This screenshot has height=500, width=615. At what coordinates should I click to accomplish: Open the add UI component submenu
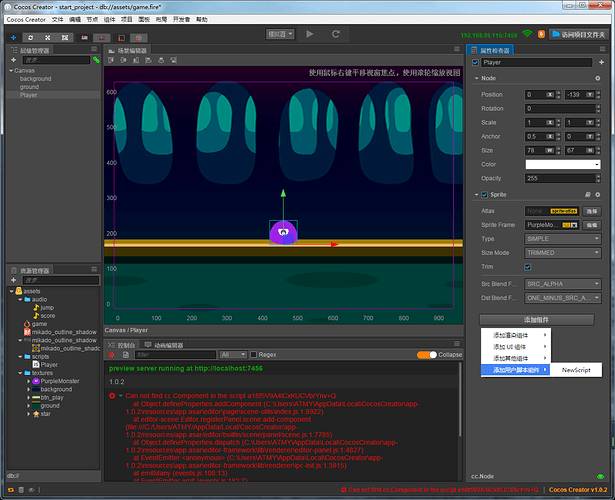[x=516, y=347]
